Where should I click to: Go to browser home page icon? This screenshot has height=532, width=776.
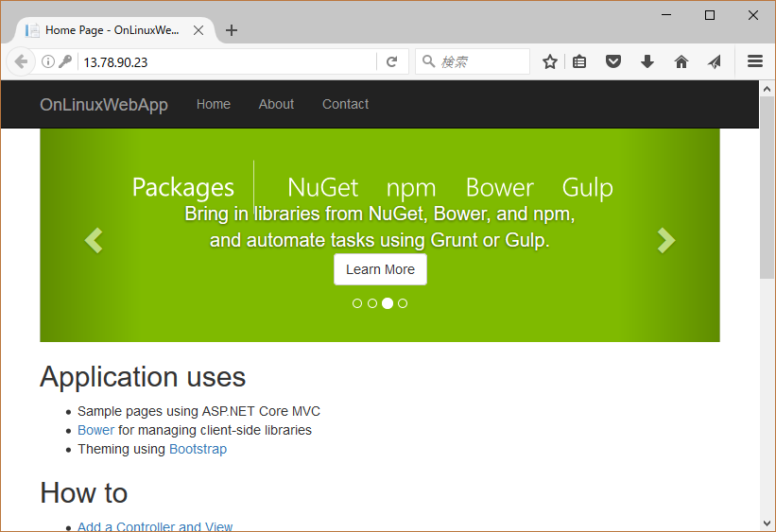pos(681,61)
